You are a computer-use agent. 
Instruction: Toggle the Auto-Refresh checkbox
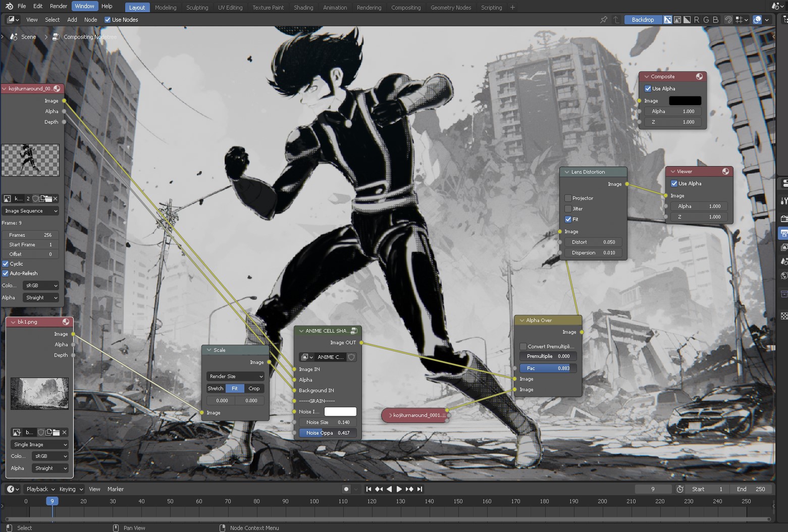pyautogui.click(x=6, y=273)
